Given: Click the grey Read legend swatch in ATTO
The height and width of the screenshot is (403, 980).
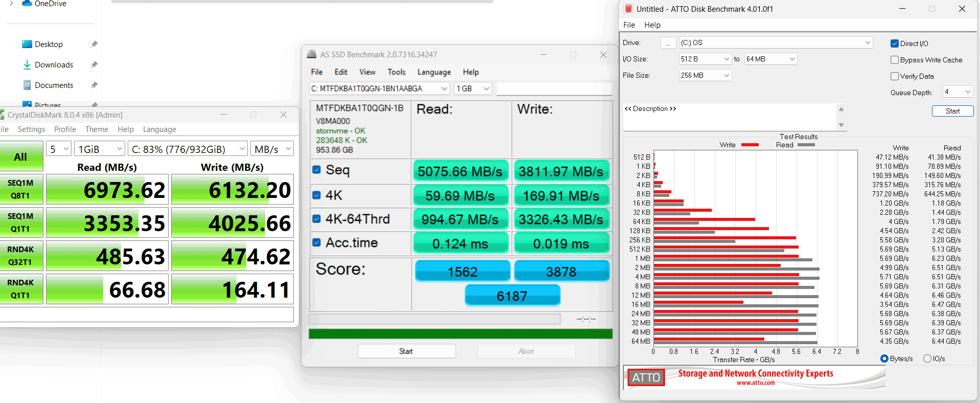Looking at the screenshot, I should click(806, 145).
